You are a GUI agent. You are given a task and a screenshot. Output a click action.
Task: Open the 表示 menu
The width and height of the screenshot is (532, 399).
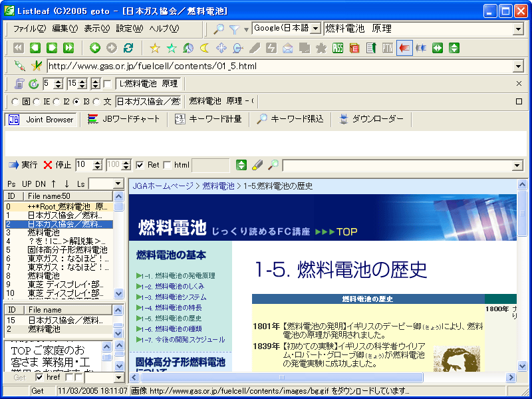pyautogui.click(x=97, y=29)
